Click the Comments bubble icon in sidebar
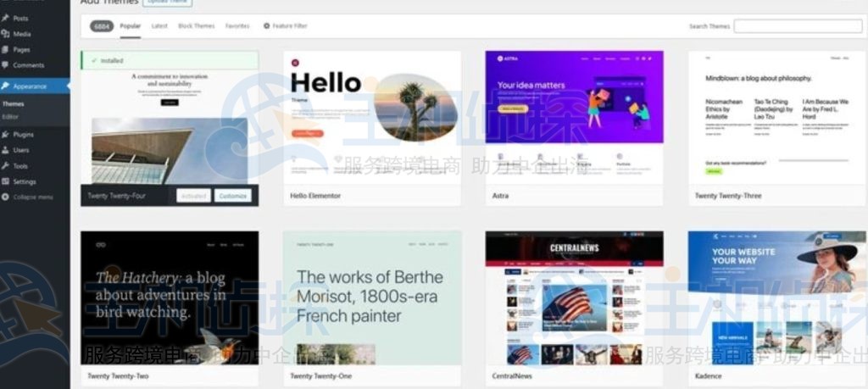Screen dimensions: 868x389 (5, 64)
